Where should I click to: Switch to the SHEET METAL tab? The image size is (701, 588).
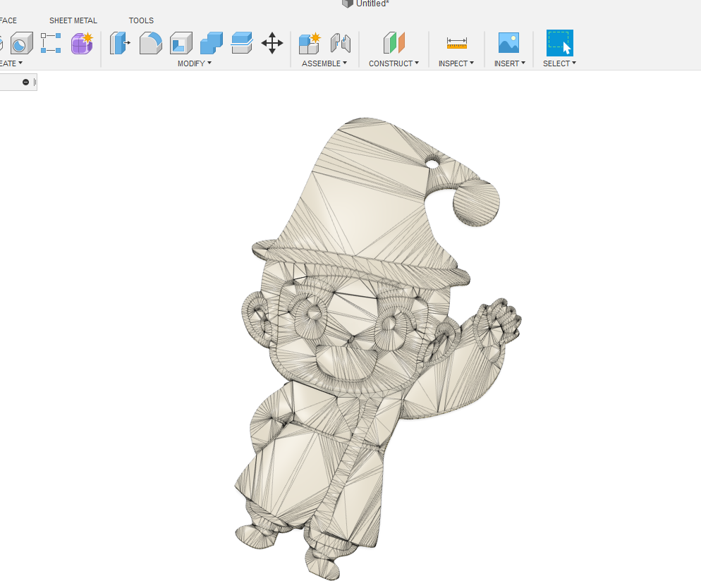coord(73,20)
